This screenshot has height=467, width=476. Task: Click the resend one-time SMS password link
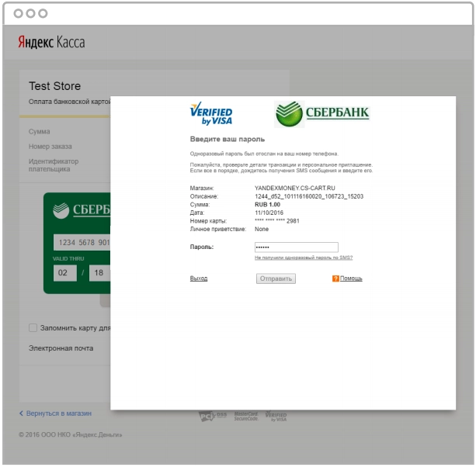coord(304,258)
